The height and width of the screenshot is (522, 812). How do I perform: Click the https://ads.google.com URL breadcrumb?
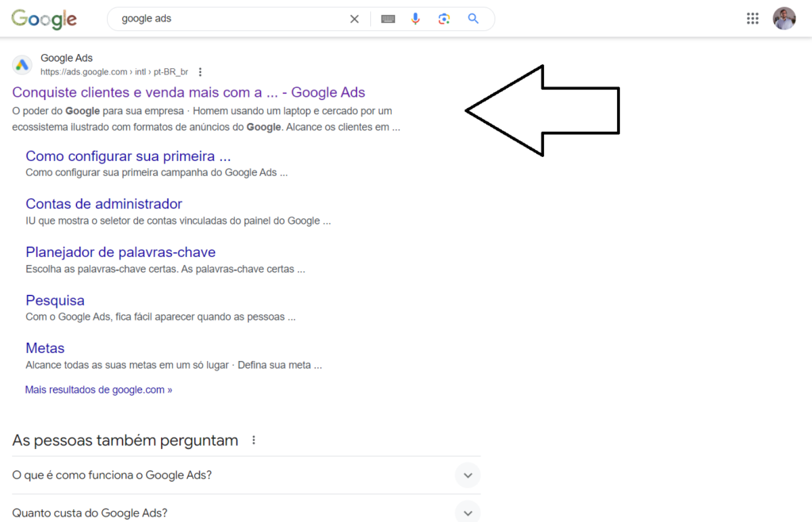point(114,72)
